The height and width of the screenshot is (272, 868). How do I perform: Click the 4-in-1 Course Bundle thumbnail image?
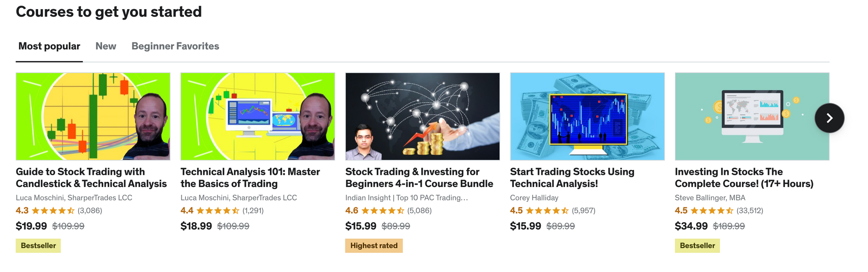coord(422,116)
